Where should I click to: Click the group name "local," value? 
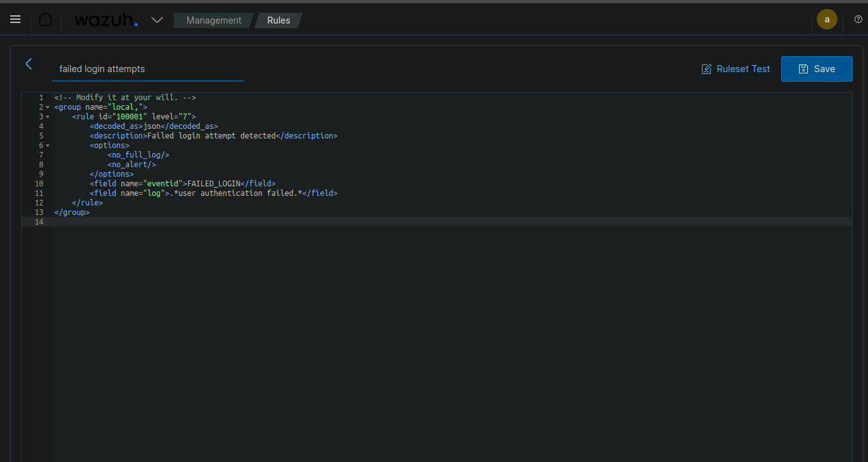coord(125,107)
